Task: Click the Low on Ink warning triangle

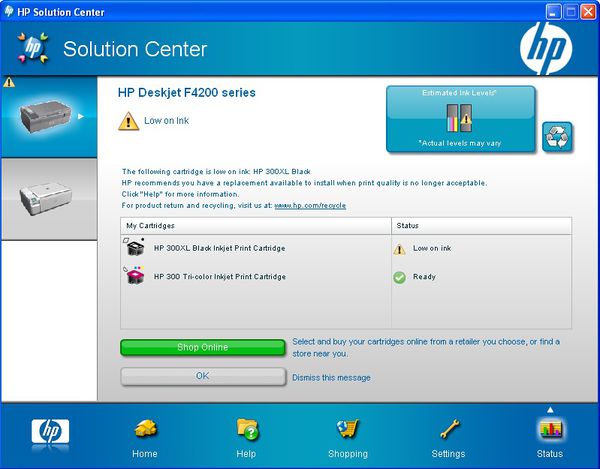Action: [x=128, y=121]
